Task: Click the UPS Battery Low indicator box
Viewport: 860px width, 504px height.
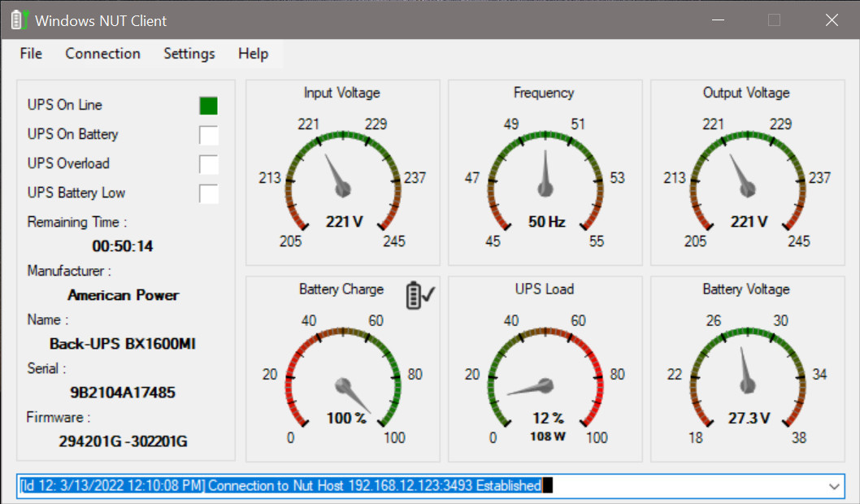Action: pyautogui.click(x=209, y=193)
